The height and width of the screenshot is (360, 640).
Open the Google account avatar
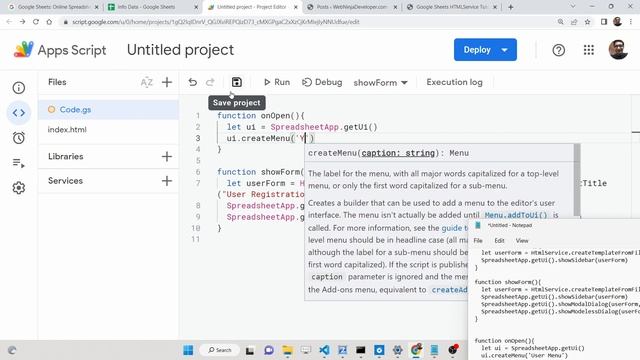point(618,50)
